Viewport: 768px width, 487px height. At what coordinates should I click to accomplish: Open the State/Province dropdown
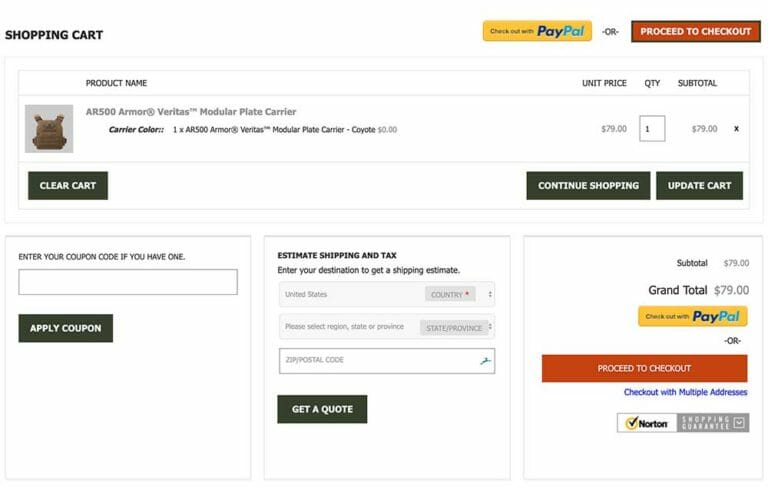(386, 327)
